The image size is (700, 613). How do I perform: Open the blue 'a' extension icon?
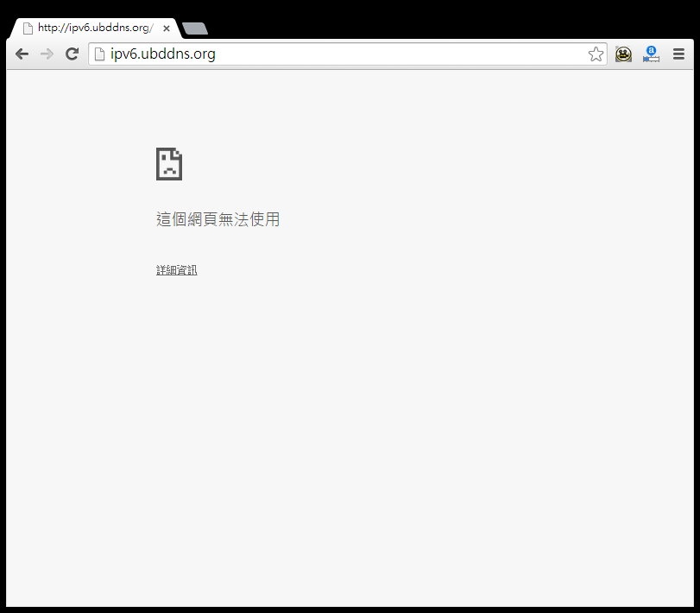pyautogui.click(x=651, y=54)
